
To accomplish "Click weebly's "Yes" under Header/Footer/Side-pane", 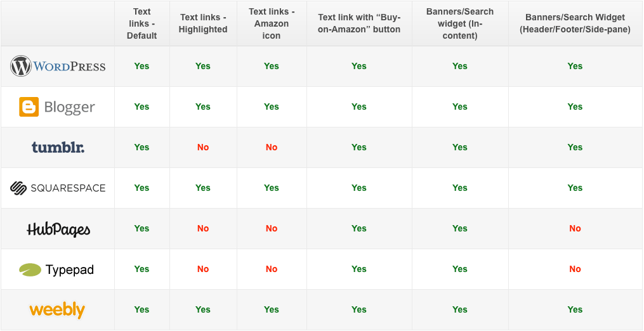I will point(575,309).
